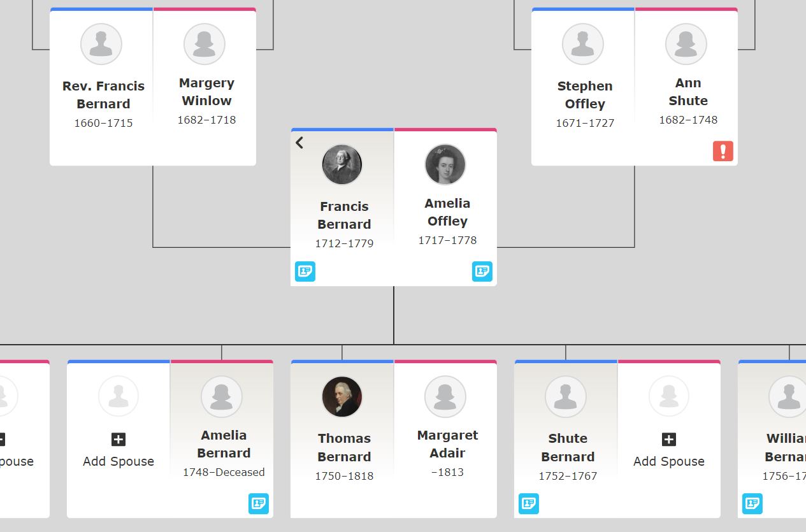Screen dimensions: 806x532
Task: Open Margaret Adair's profile
Action: [447, 444]
